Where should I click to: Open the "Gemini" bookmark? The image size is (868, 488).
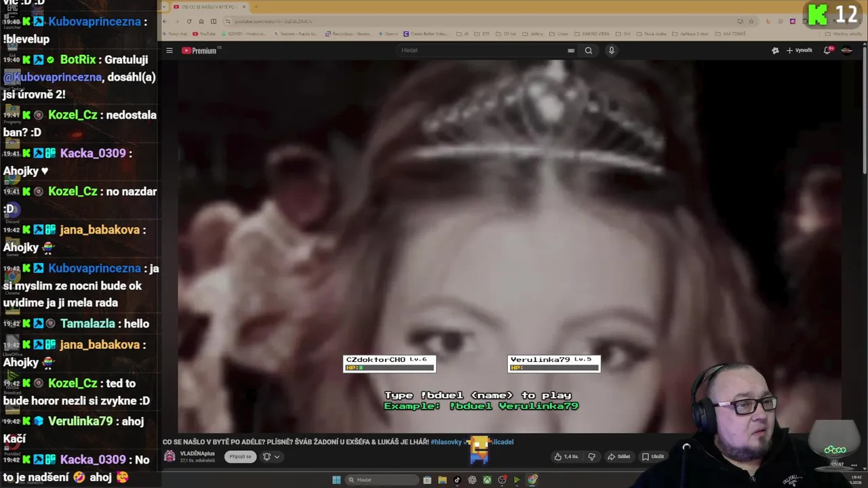point(388,33)
